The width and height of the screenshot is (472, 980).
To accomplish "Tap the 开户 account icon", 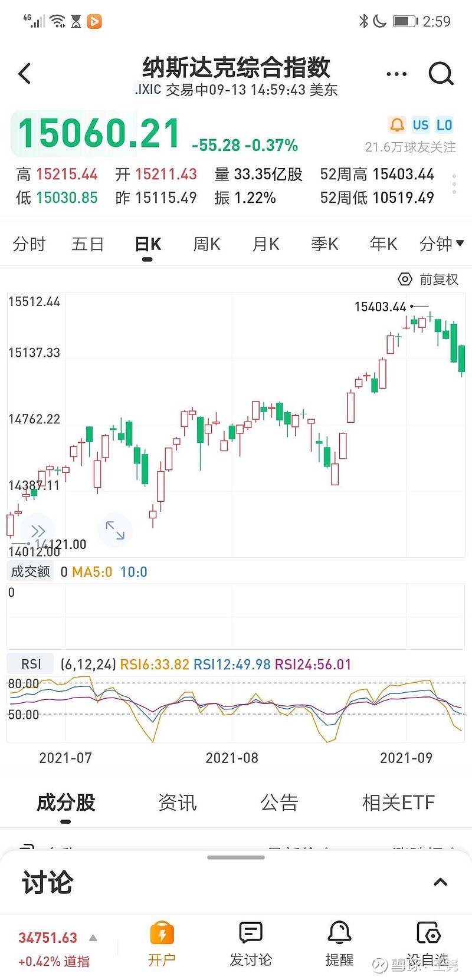I will coord(162,933).
